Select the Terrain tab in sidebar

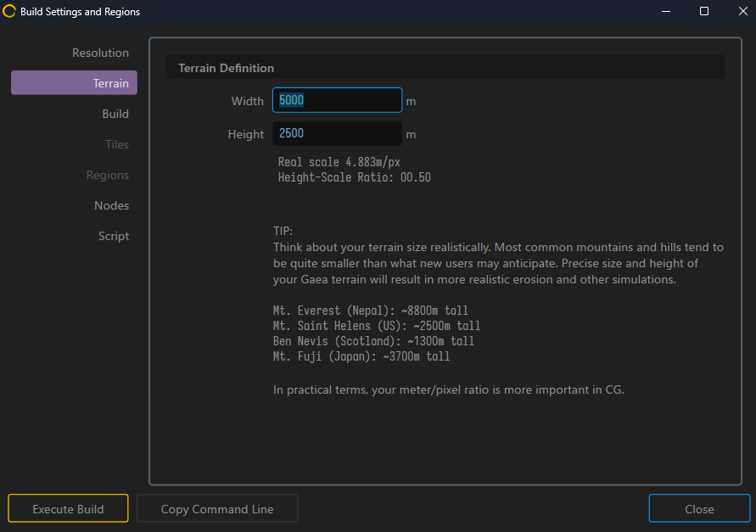[75, 83]
